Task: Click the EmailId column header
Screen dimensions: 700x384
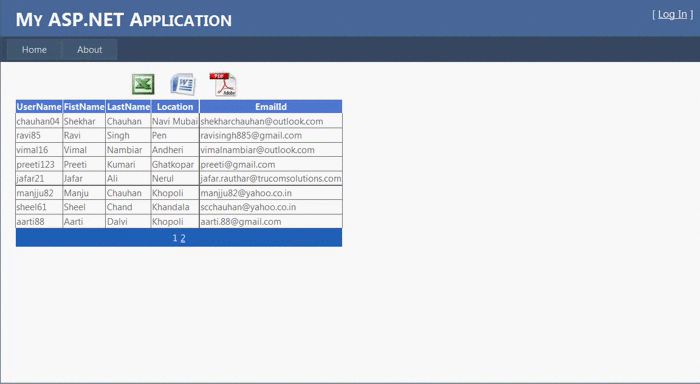Action: tap(271, 107)
